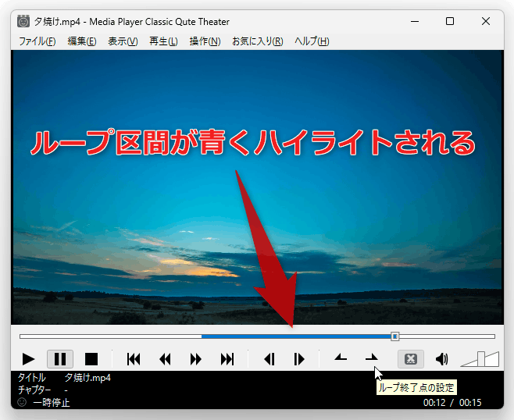Viewport: 514px width, 420px height.
Task: Click the Pause button
Action: 60,359
